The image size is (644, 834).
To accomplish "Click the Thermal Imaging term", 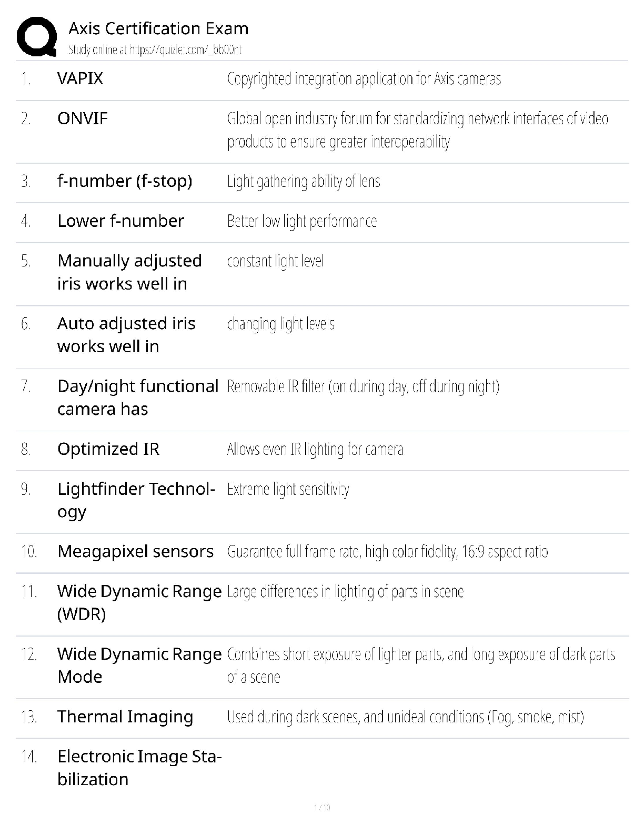I will (125, 717).
